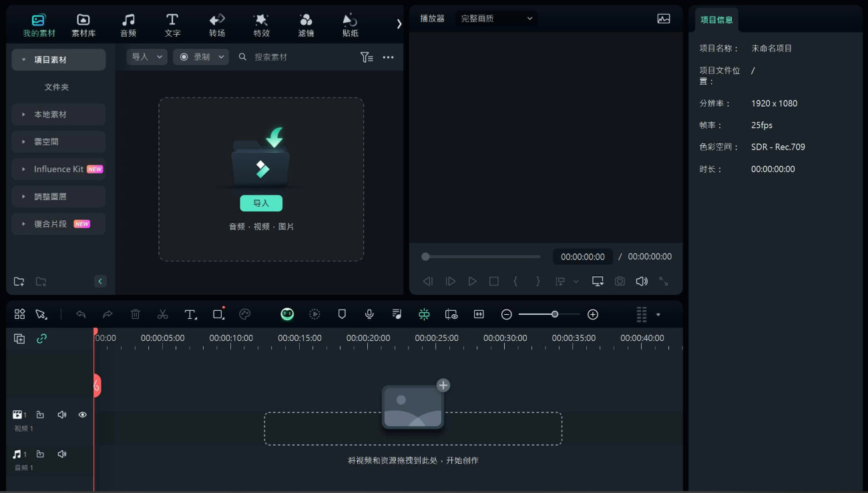Mute the audio track 1
This screenshot has height=493, width=868.
point(62,454)
